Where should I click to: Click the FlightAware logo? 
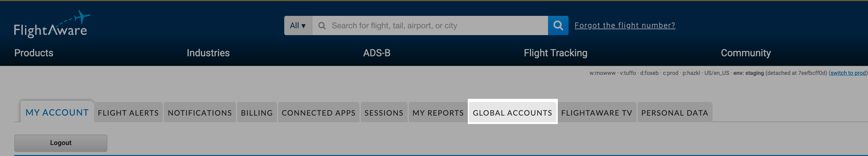pos(52,24)
